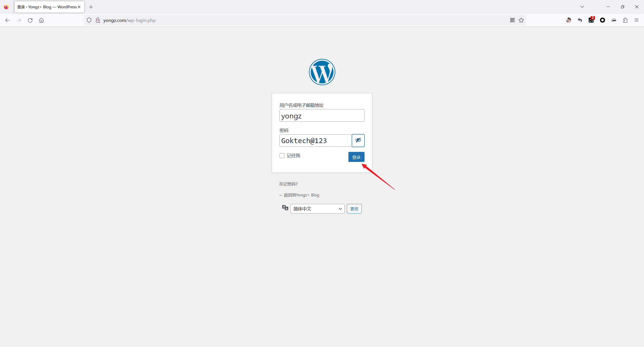Open the avatar extension in toolbar
The image size is (644, 347).
(569, 20)
